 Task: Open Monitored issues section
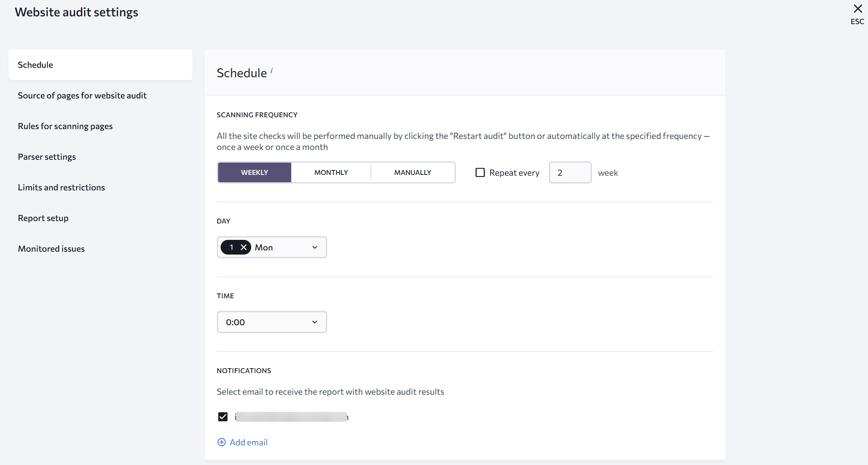coord(51,249)
